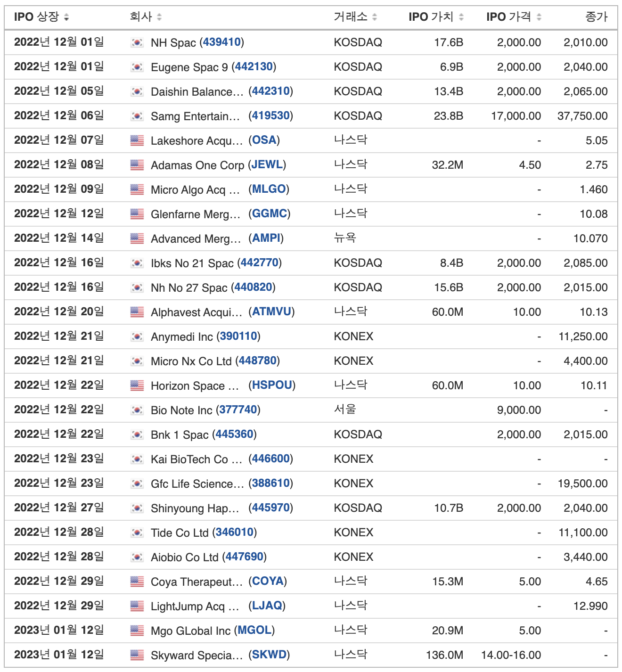Open Kai BioTech ticker 446600
Image resolution: width=622 pixels, height=672 pixels.
[271, 459]
